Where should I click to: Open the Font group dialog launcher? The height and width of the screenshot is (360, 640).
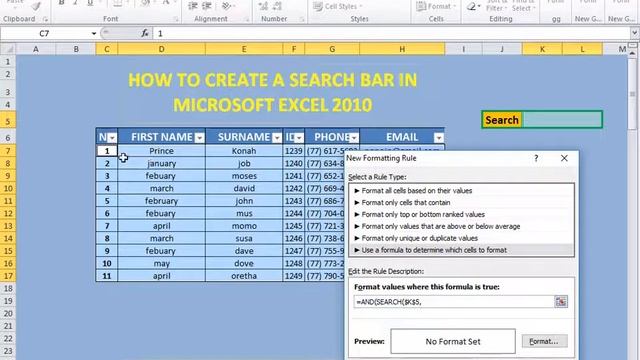(x=176, y=19)
